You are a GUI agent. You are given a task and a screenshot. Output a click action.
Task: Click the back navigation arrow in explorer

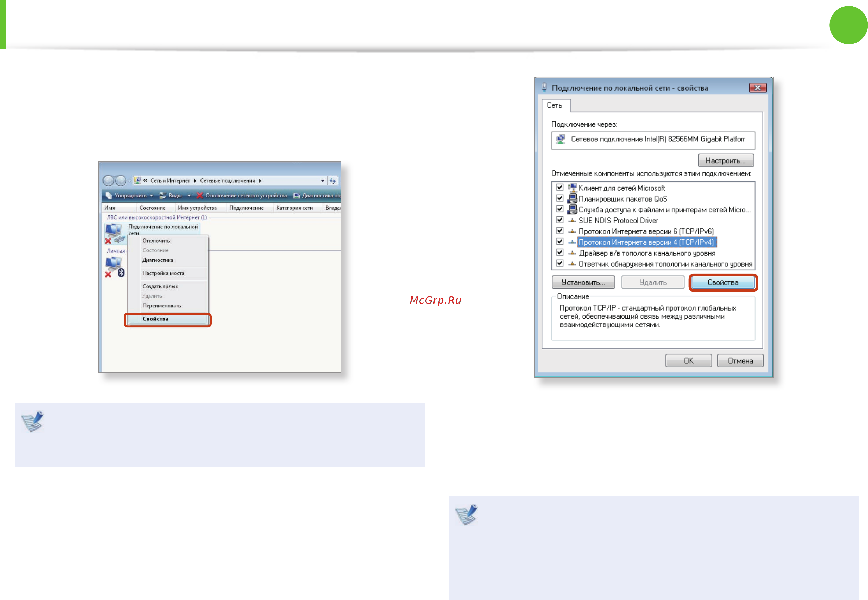[108, 181]
